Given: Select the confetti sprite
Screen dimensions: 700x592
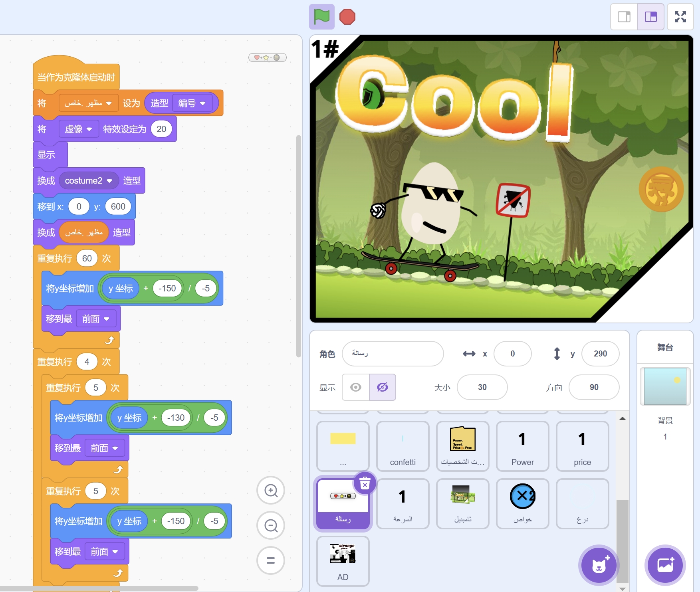Looking at the screenshot, I should [403, 446].
